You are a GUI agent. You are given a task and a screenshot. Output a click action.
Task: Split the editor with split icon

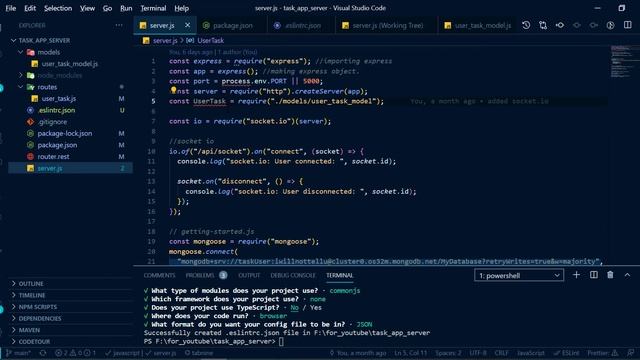(x=627, y=25)
